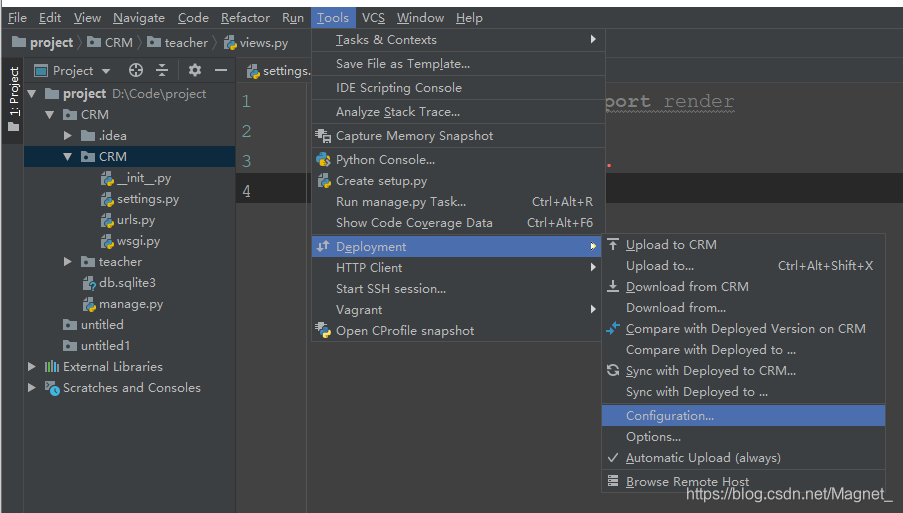
Task: Click the Compare with Deployed Version icon
Action: [x=613, y=328]
